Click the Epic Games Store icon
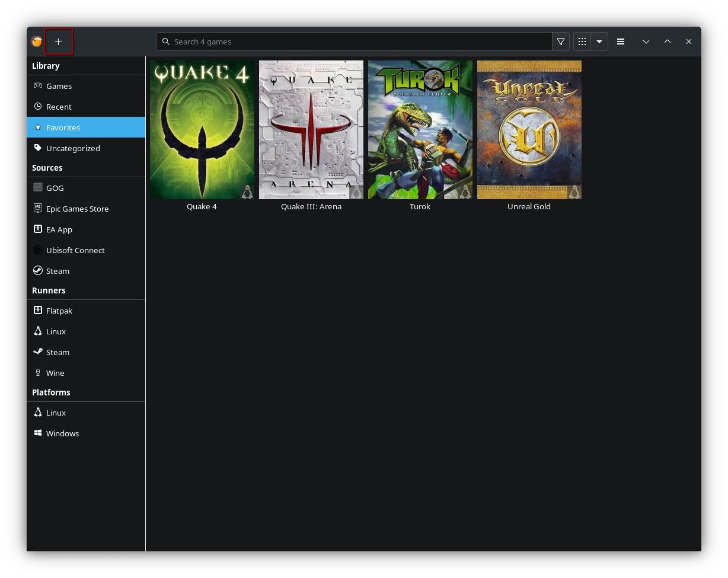Image resolution: width=728 pixels, height=578 pixels. tap(37, 208)
